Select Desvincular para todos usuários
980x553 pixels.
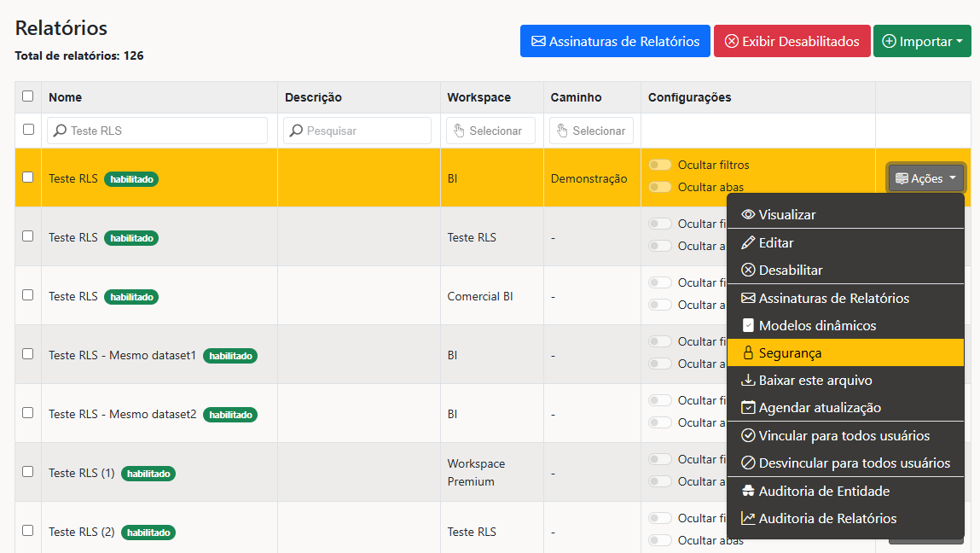point(845,463)
